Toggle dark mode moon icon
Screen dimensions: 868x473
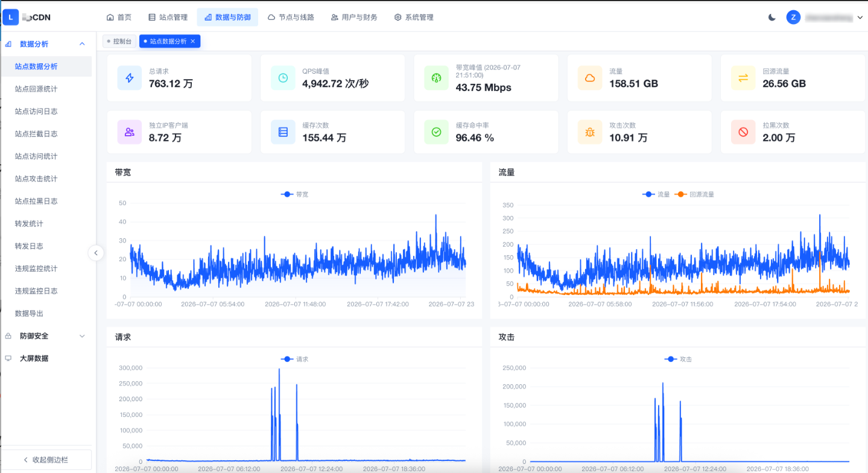point(772,17)
